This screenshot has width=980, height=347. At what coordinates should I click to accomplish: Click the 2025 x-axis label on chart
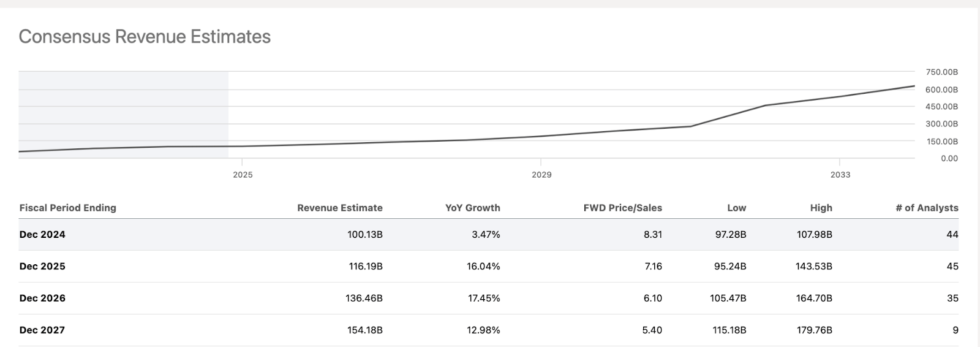tap(243, 175)
